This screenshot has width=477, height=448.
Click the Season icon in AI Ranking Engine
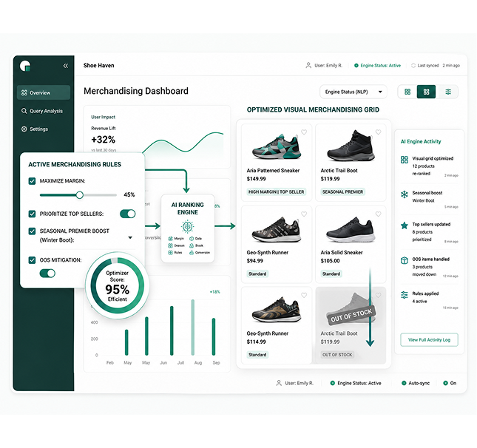point(170,245)
